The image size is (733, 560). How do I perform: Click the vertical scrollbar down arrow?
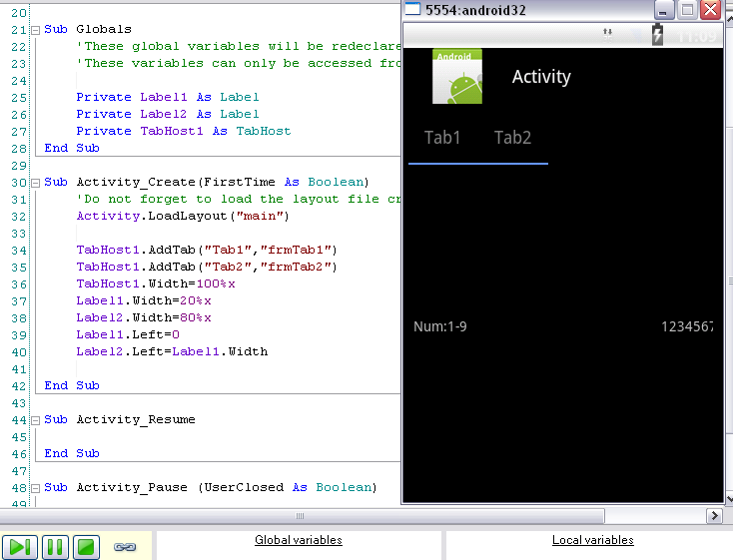[729, 499]
